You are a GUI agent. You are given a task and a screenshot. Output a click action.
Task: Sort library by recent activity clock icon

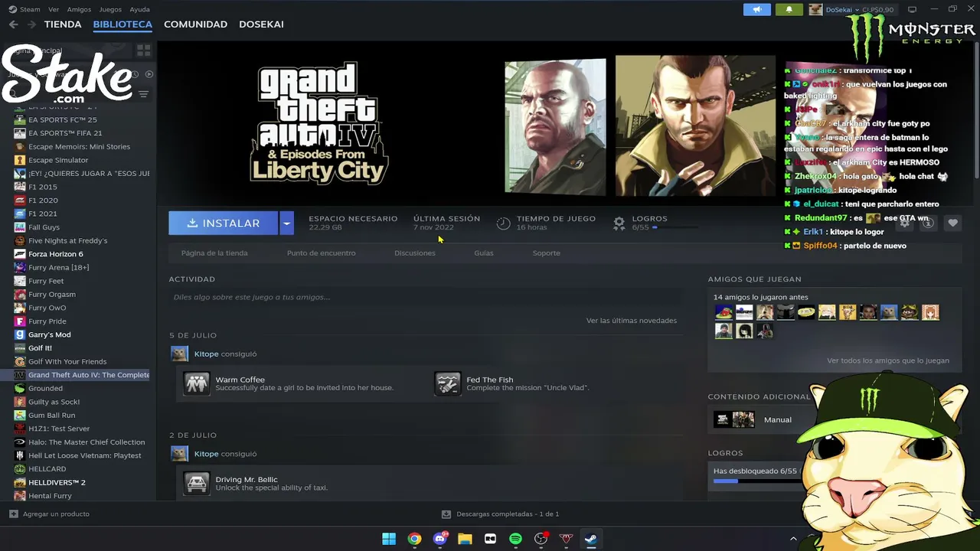(x=135, y=74)
